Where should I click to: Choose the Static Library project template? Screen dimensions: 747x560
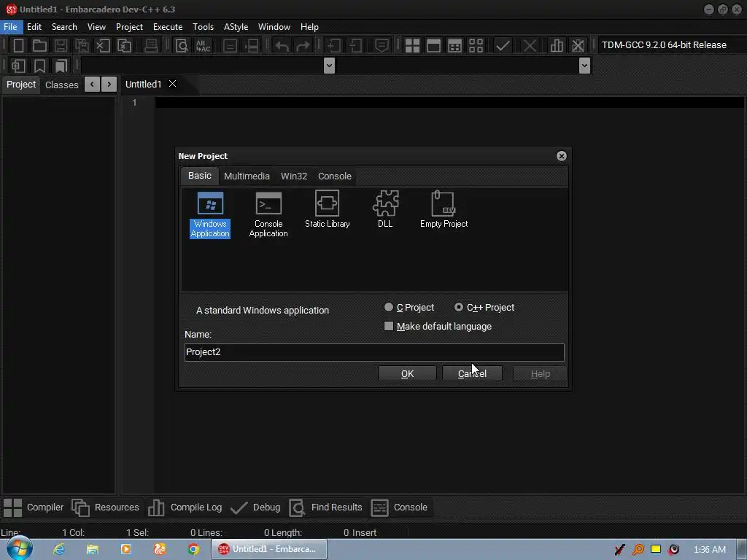pos(328,209)
